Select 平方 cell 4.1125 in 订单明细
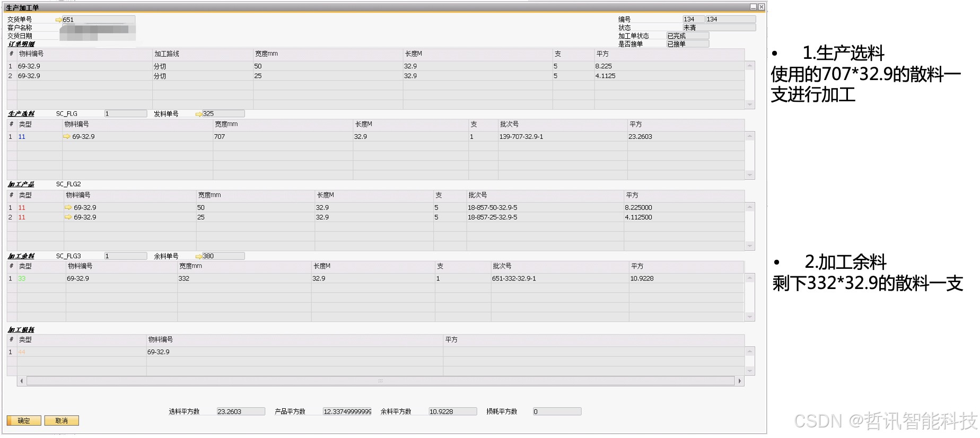 [x=669, y=76]
